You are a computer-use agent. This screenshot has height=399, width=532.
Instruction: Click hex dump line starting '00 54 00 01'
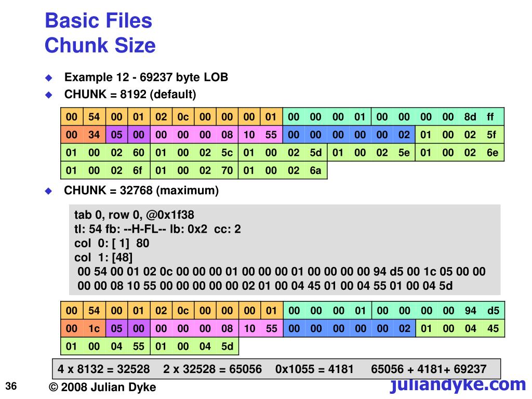281,271
